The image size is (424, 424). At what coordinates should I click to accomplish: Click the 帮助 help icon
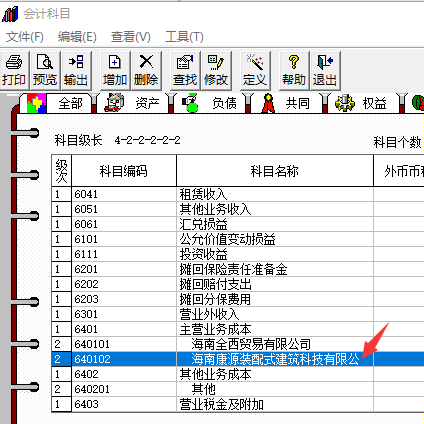294,71
